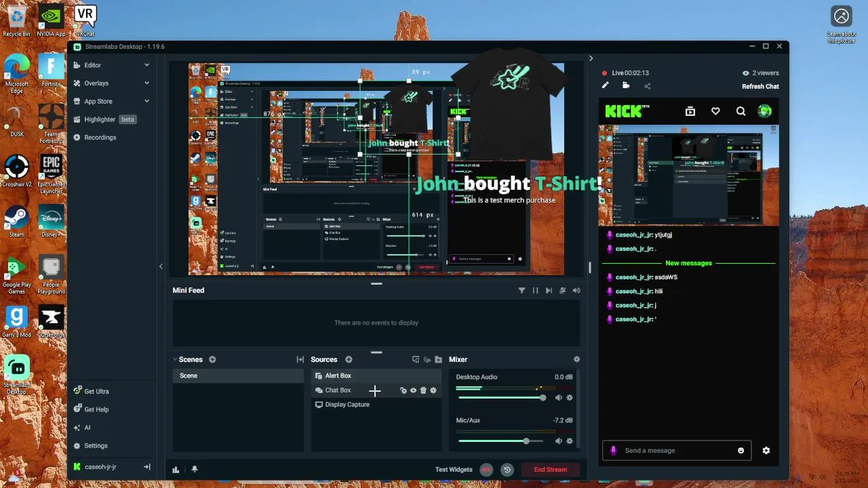Collapse the left sidebar arrow
868x488 pixels.
[161, 266]
